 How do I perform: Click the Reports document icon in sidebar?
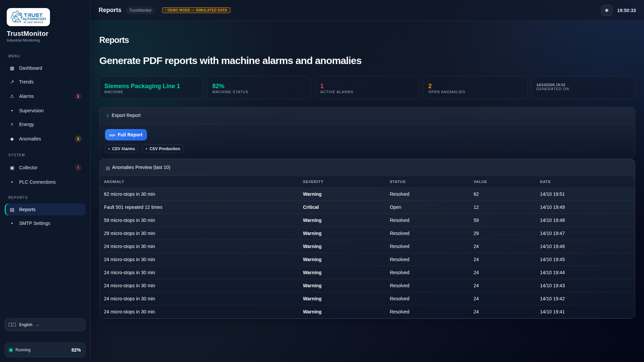point(12,210)
